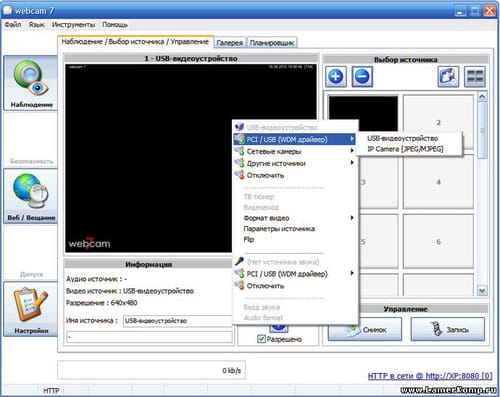Click the webcam 7 title bar app icon

[x=7, y=10]
